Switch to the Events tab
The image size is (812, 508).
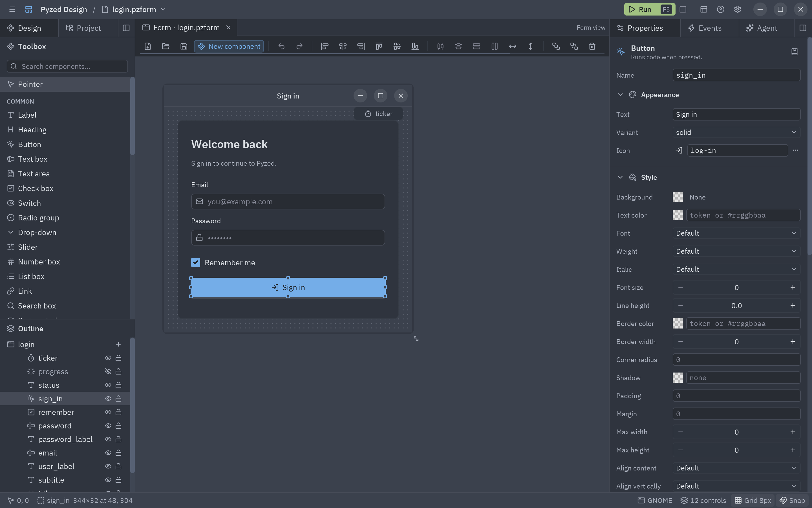point(709,28)
